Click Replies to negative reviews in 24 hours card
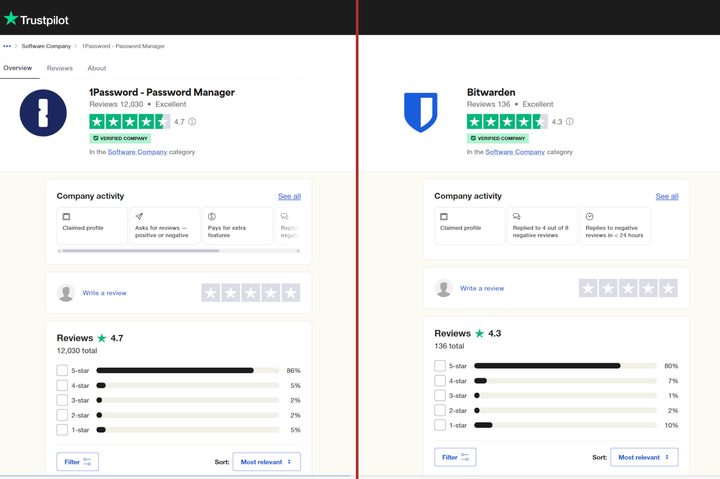The height and width of the screenshot is (479, 720). [615, 225]
